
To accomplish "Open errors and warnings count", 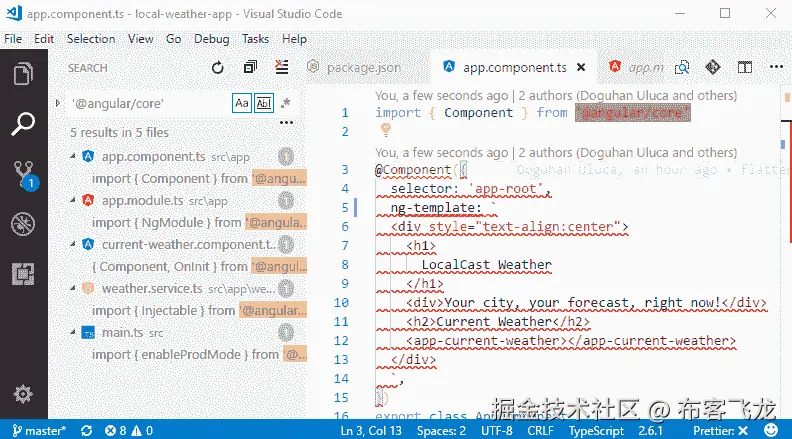I will (x=129, y=430).
